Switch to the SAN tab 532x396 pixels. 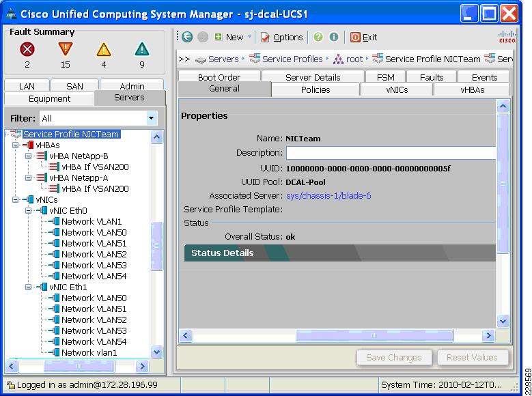[x=74, y=85]
